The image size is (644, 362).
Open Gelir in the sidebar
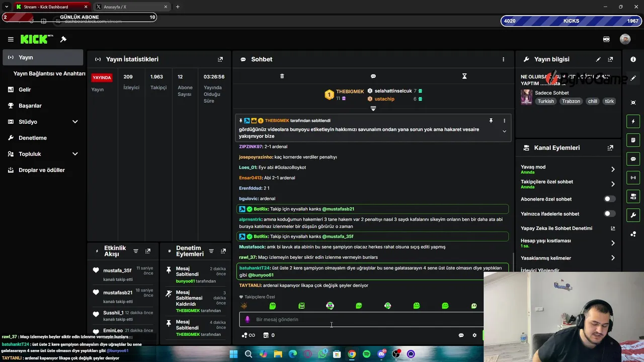(43, 89)
